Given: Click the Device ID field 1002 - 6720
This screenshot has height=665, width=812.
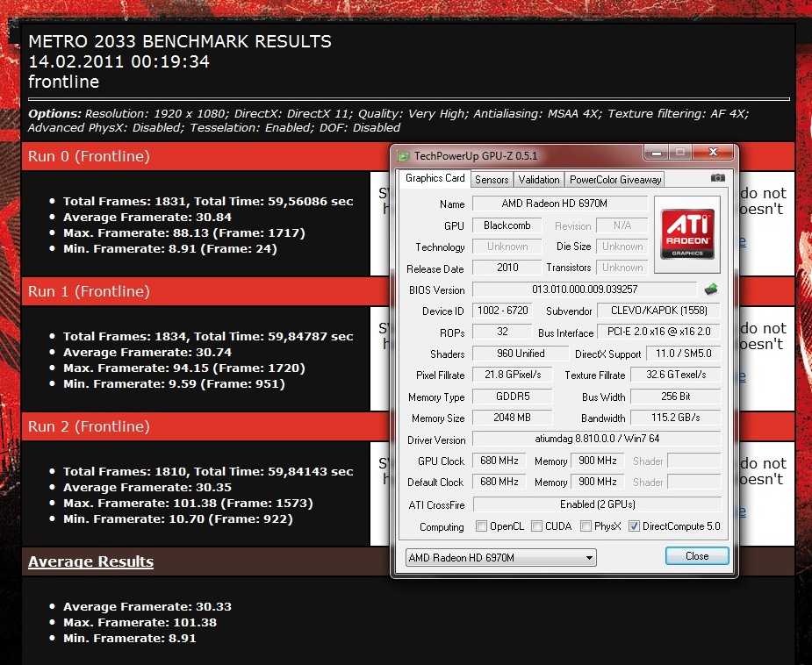Looking at the screenshot, I should point(502,311).
